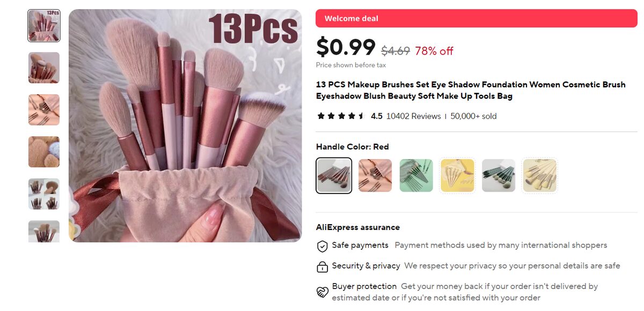Click the Buyer protection handshake icon
The height and width of the screenshot is (311, 644).
[323, 290]
